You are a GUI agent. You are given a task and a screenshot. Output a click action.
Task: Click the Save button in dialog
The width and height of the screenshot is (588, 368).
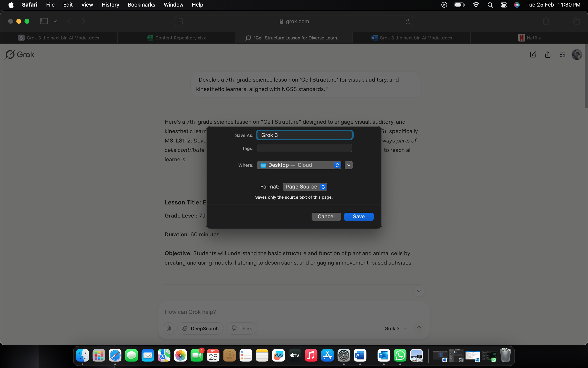tap(359, 216)
